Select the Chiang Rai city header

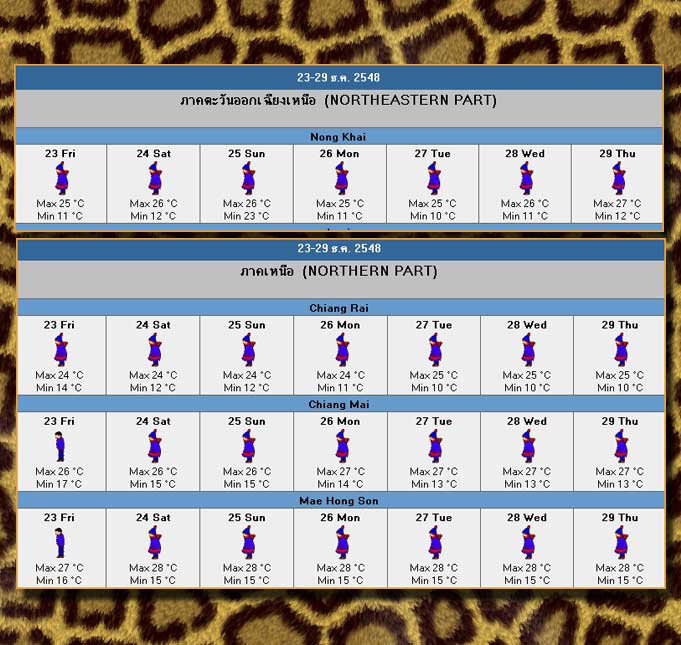339,308
